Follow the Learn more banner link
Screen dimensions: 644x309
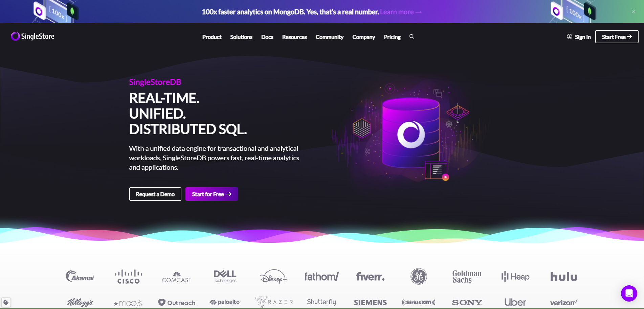tap(401, 12)
